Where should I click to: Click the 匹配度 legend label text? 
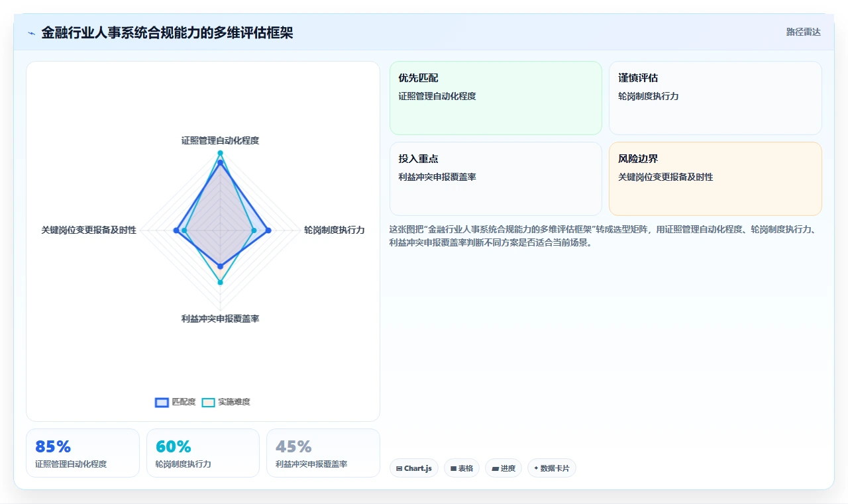[184, 402]
